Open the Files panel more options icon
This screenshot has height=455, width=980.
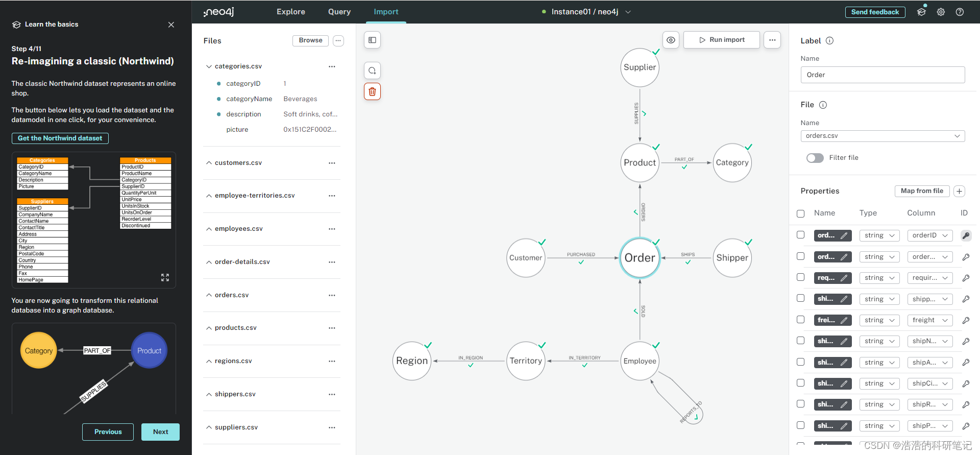pyautogui.click(x=338, y=41)
